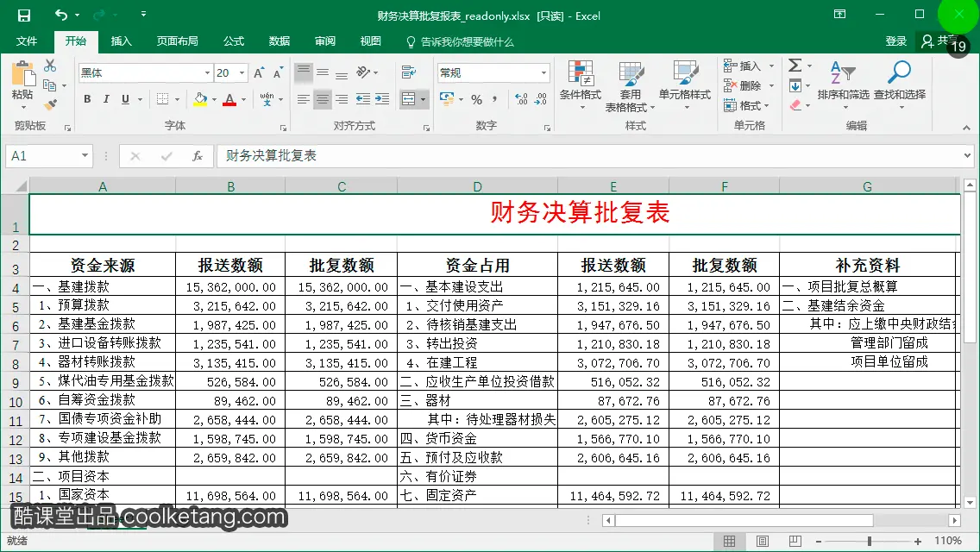980x552 pixels.
Task: Open Conditional Formatting menu
Action: click(580, 85)
